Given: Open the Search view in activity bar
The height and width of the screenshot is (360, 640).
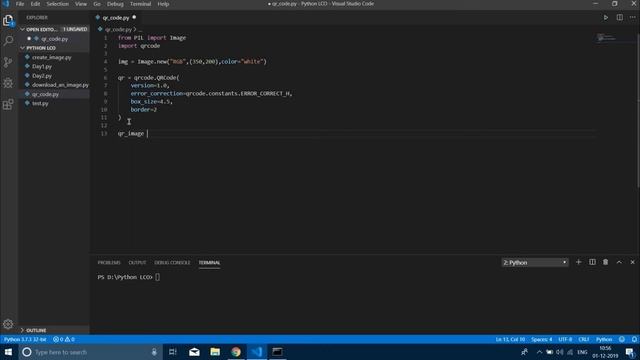Looking at the screenshot, I should [x=8, y=41].
